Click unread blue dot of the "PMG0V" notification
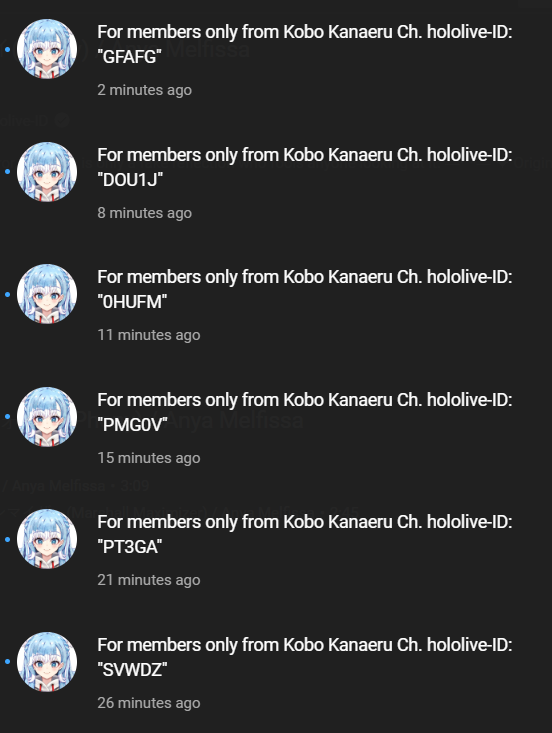This screenshot has width=552, height=733. 7,417
